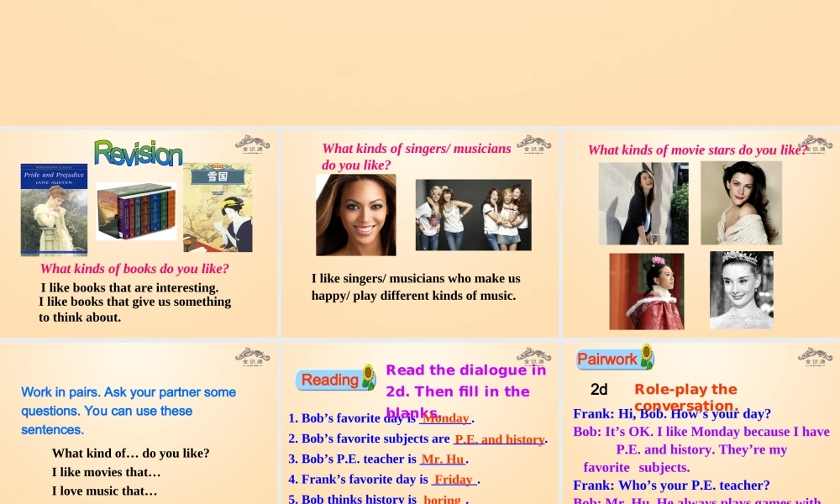The width and height of the screenshot is (840, 504).
Task: Click the sunflower icon beside Pairwork
Action: click(646, 356)
